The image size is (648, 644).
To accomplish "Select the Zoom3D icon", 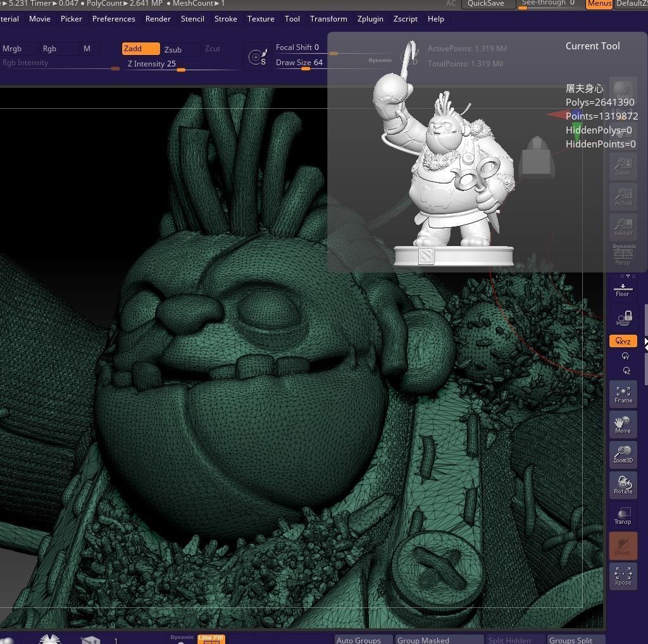I will pos(623,455).
